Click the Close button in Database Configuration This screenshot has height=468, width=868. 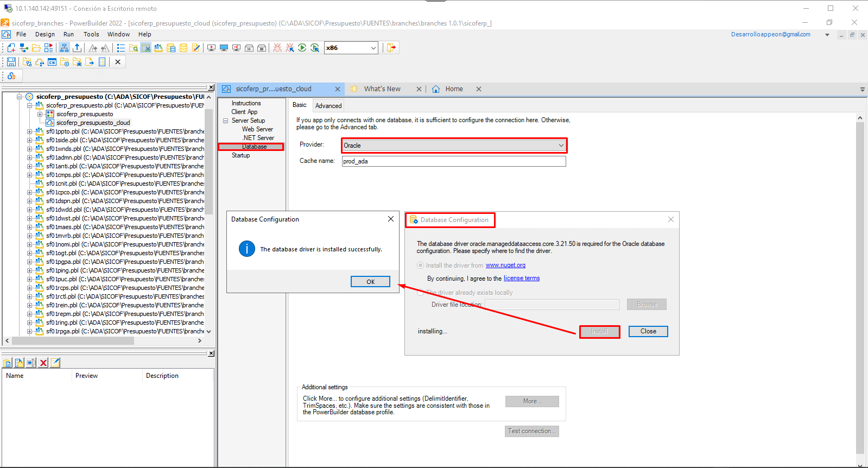pos(648,331)
